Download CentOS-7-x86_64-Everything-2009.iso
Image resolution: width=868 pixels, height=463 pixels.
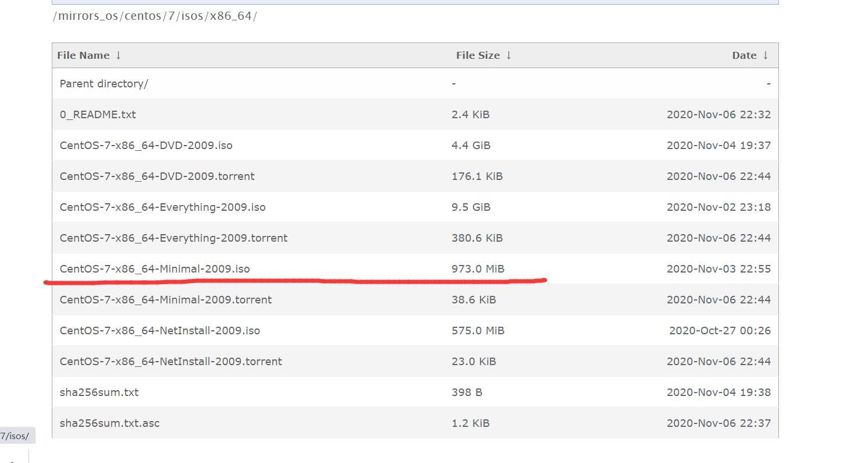pyautogui.click(x=163, y=207)
